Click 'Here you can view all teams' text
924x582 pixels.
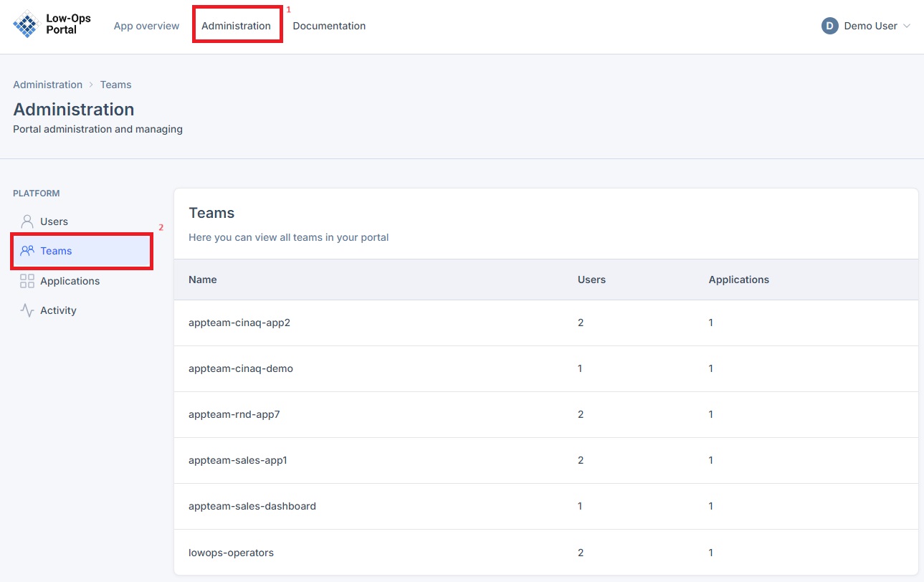(288, 237)
